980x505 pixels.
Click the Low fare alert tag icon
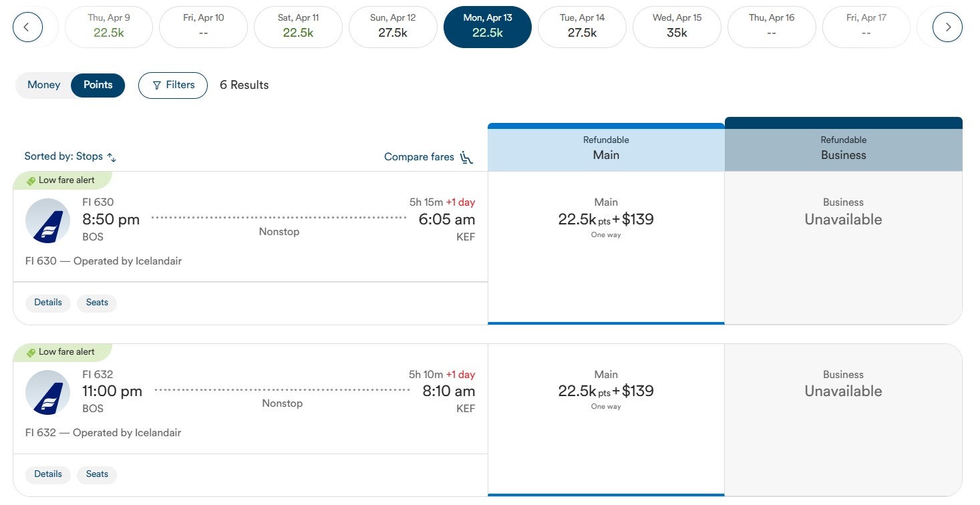33,179
